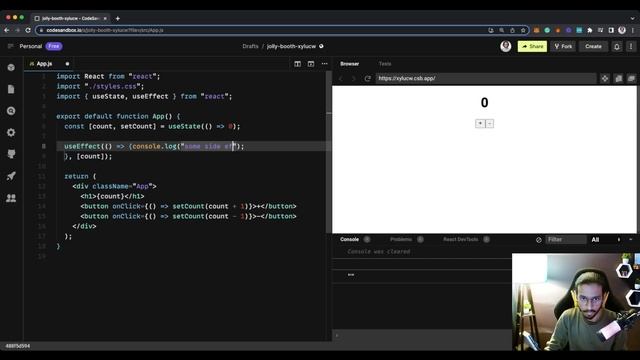The image size is (640, 360).
Task: Click Chrome's back arrow
Action: click(x=7, y=30)
